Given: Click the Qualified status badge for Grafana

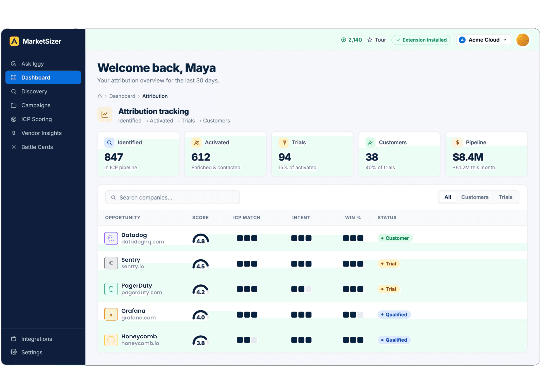Looking at the screenshot, I should tap(394, 315).
